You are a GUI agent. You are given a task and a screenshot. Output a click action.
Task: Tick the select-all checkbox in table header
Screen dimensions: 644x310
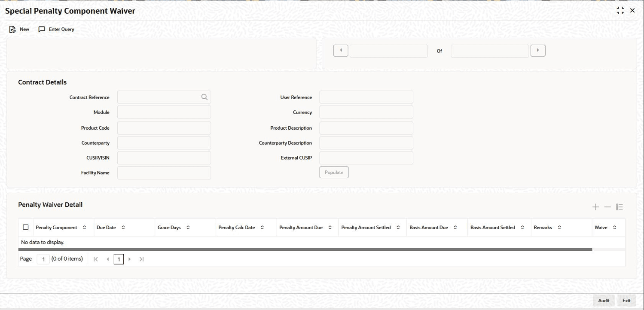26,227
